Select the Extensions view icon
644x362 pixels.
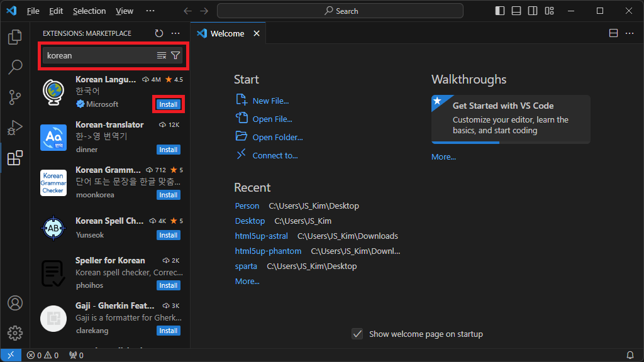(x=15, y=158)
